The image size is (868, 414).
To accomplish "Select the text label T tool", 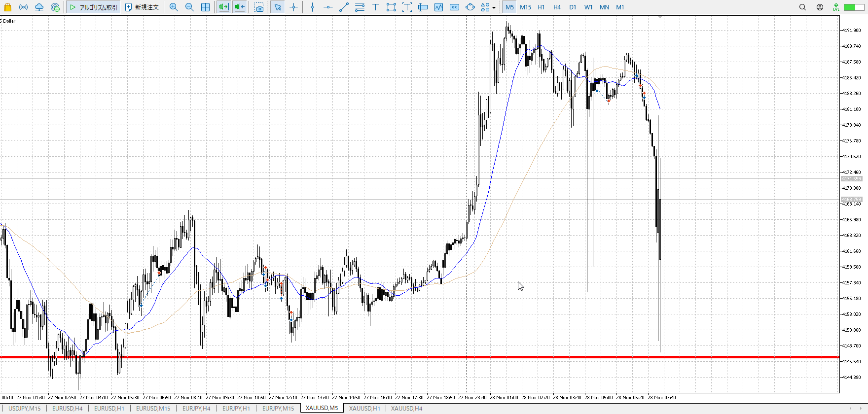I will point(375,7).
